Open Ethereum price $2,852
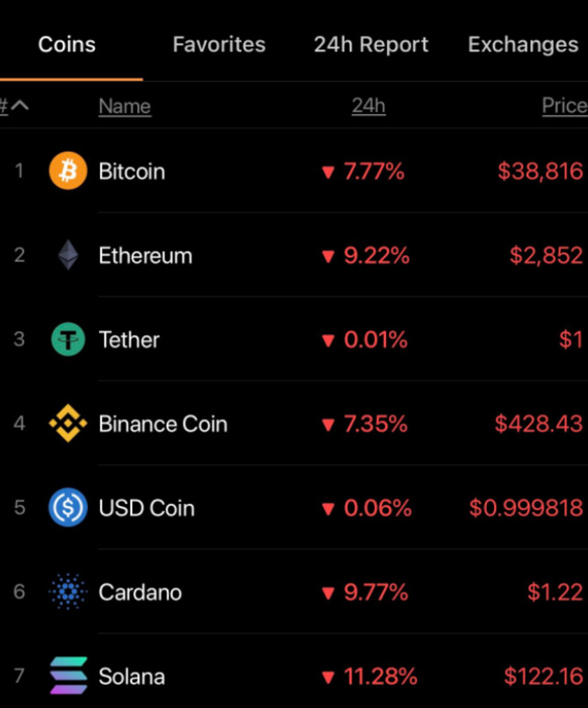This screenshot has width=588, height=708. pyautogui.click(x=546, y=255)
